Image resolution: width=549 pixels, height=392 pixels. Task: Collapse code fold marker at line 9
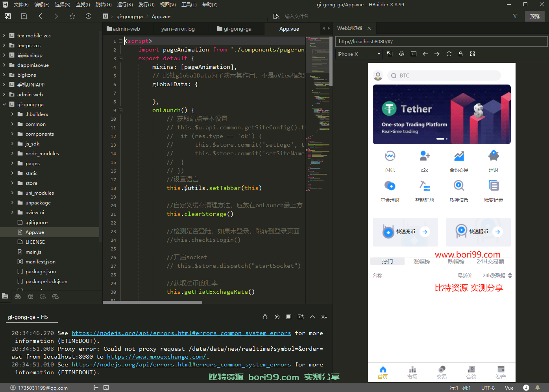(121, 110)
